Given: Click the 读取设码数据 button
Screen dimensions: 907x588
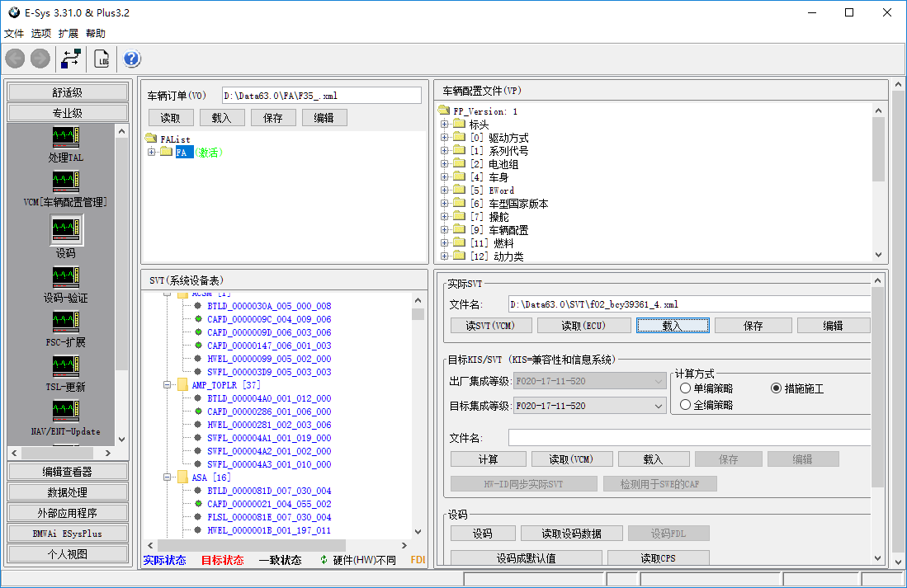Looking at the screenshot, I should click(x=571, y=533).
